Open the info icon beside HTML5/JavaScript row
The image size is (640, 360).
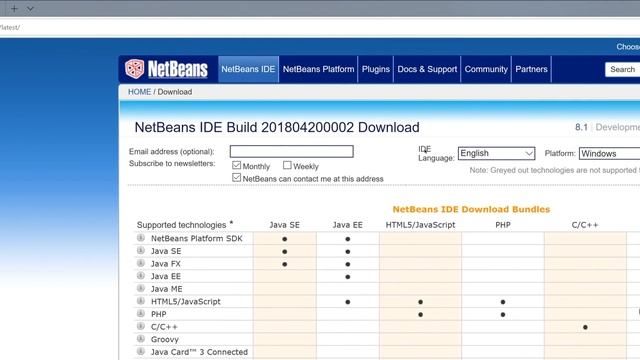coord(141,301)
